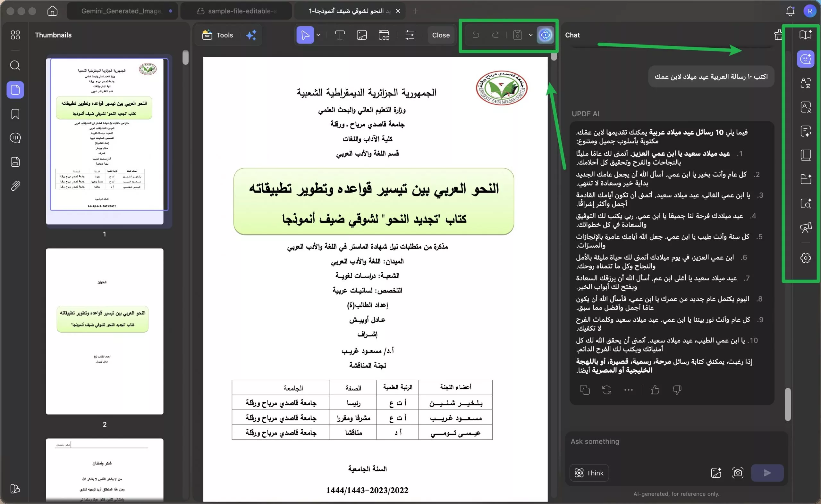Click the megaphone announcements icon
Viewport: 821px width, 504px height.
[805, 228]
